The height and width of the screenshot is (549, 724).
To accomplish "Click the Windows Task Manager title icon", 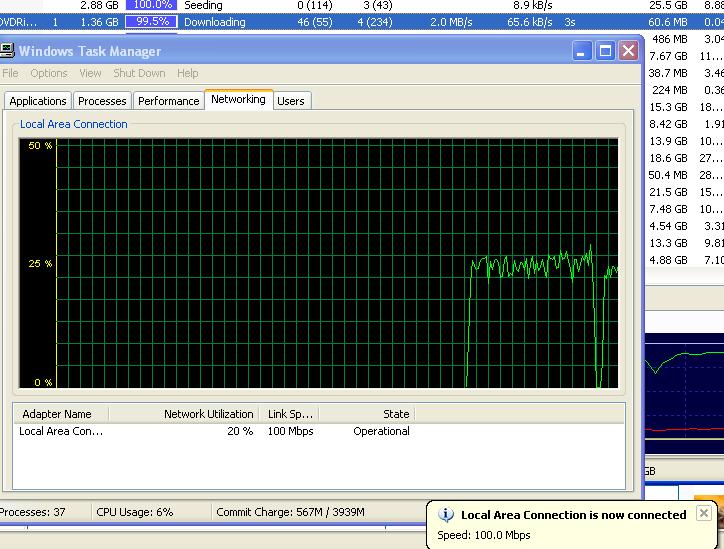I will (x=6, y=51).
